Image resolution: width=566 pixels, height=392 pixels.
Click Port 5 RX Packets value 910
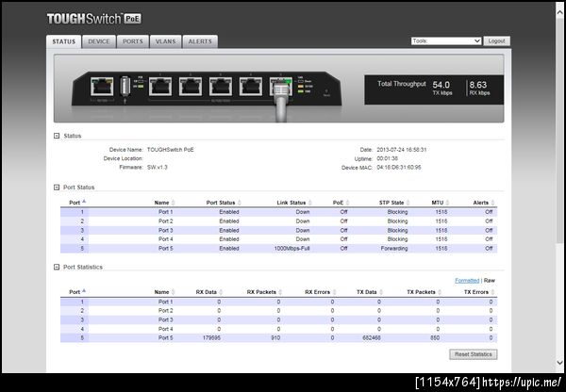click(x=275, y=338)
